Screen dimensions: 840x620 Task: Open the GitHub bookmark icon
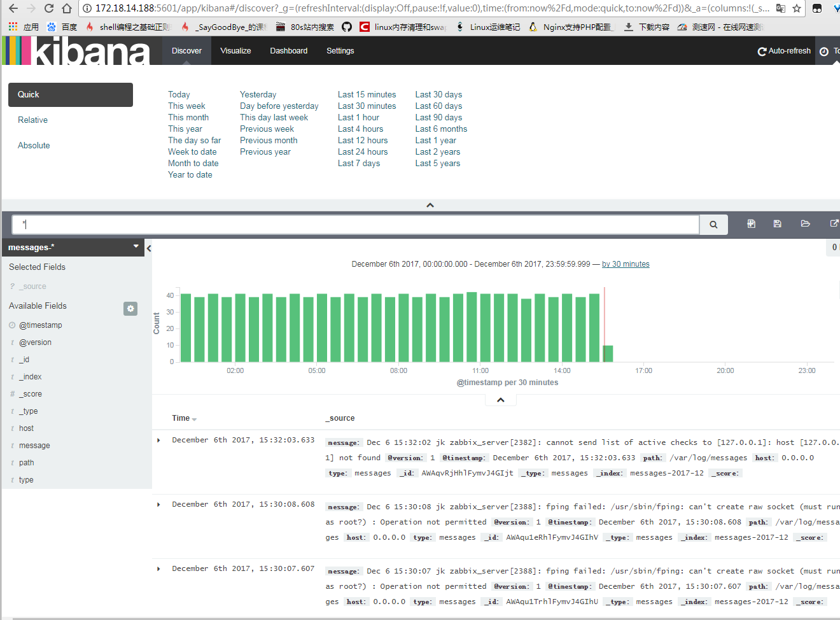pyautogui.click(x=347, y=27)
